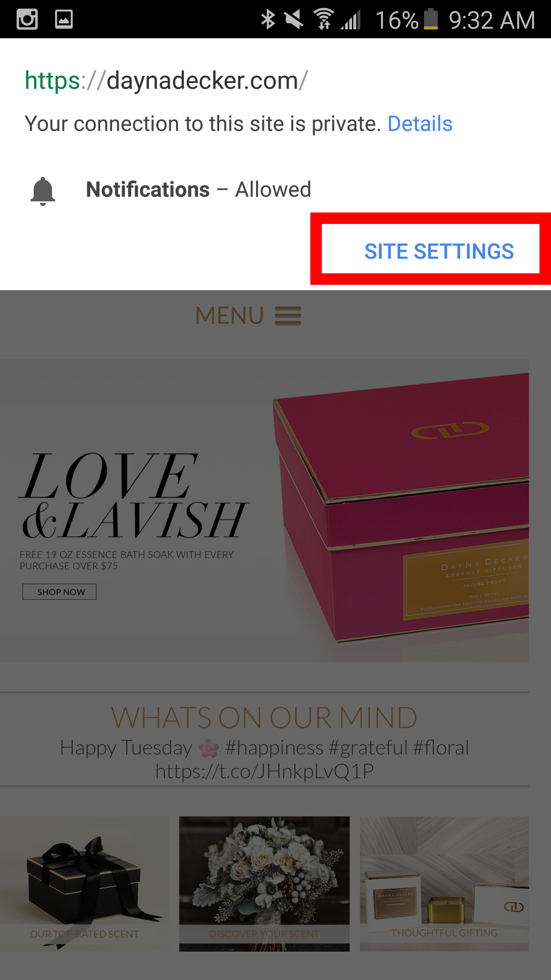
Task: Tap the cellular signal strength icon
Action: pyautogui.click(x=351, y=19)
